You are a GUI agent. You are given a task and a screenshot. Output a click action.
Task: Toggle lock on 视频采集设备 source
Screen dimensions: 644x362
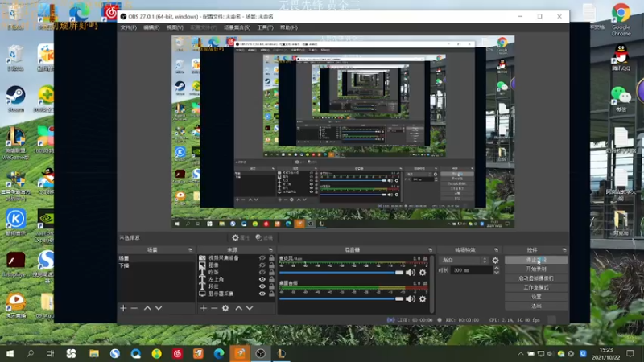coord(271,258)
